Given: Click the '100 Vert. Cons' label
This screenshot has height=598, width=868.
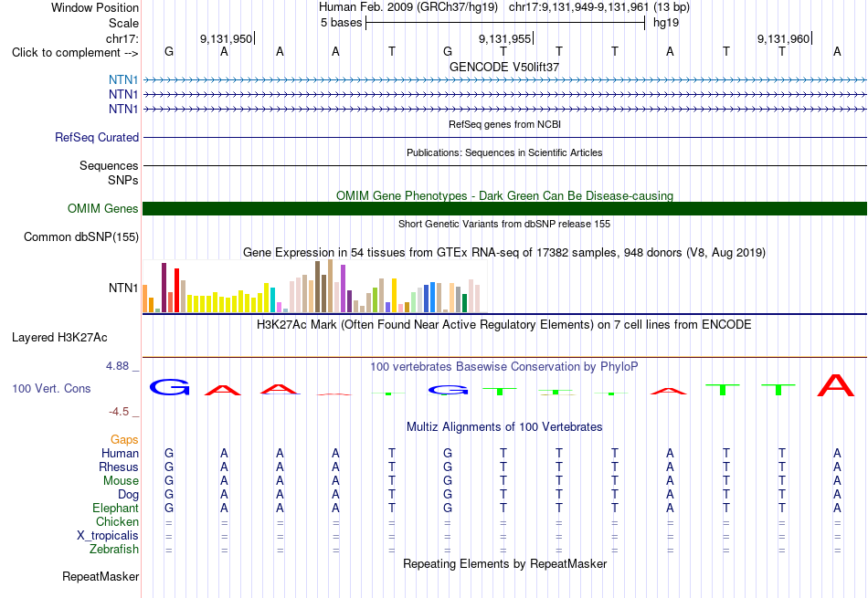Looking at the screenshot, I should pos(51,388).
